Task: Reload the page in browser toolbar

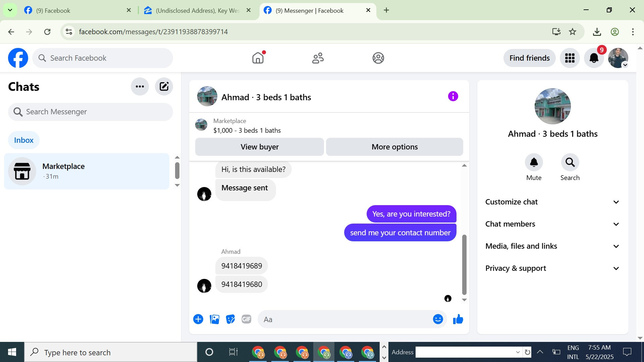Action: pyautogui.click(x=47, y=32)
